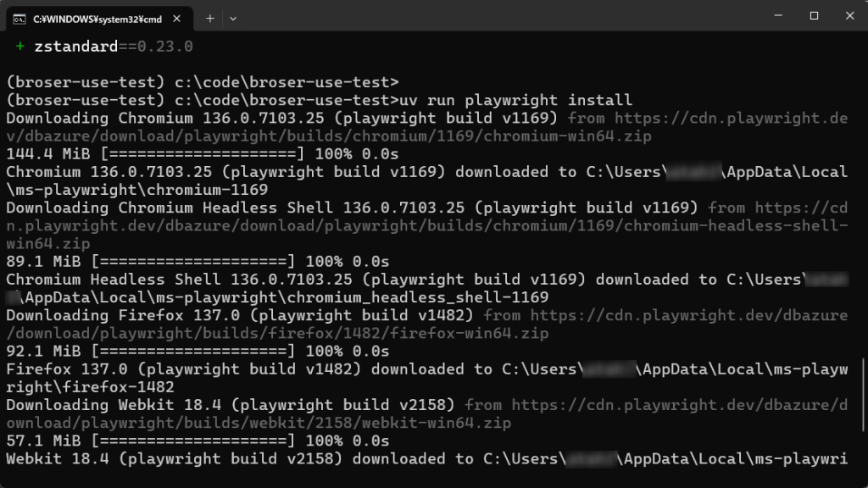Click the empty title bar area beside the tabs
Viewport: 868px width, 488px height.
(x=498, y=16)
